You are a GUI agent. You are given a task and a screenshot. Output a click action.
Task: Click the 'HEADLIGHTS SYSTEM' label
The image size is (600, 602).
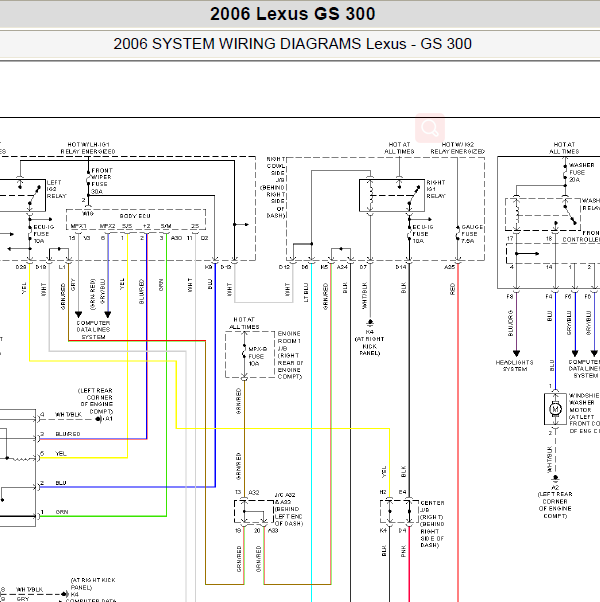514,366
